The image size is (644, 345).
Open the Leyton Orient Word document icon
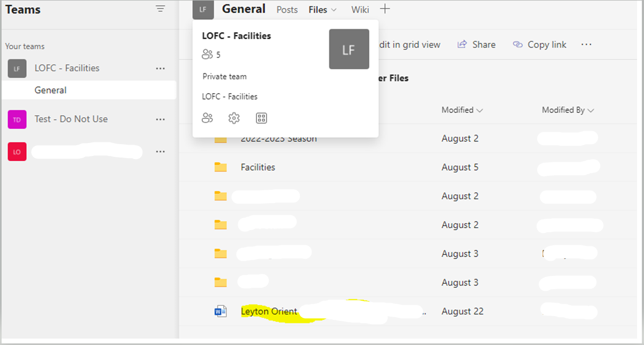221,311
